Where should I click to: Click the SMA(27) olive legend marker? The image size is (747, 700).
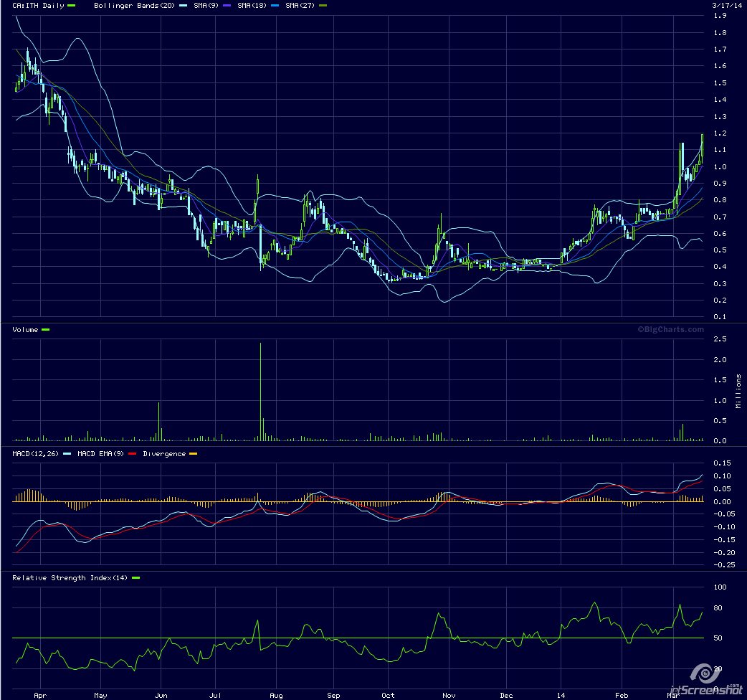click(x=323, y=6)
